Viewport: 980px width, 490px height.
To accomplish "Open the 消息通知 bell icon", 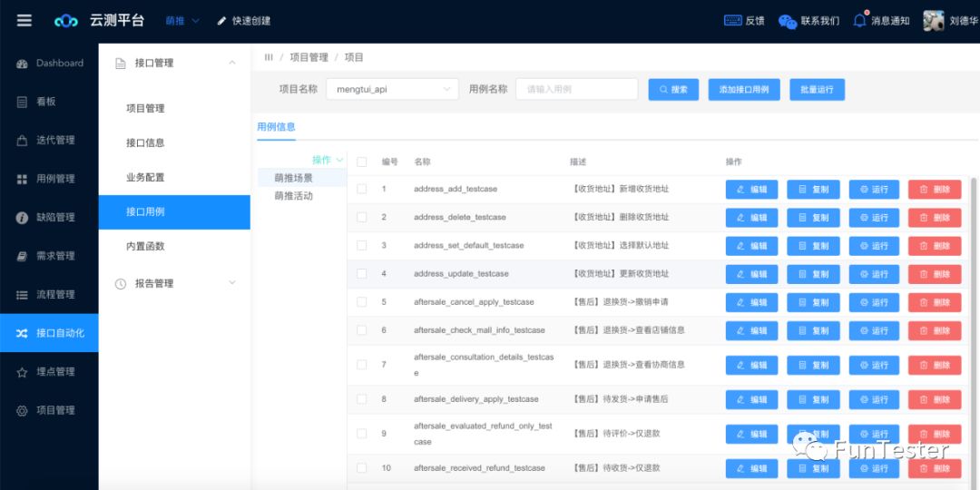I will pos(860,21).
